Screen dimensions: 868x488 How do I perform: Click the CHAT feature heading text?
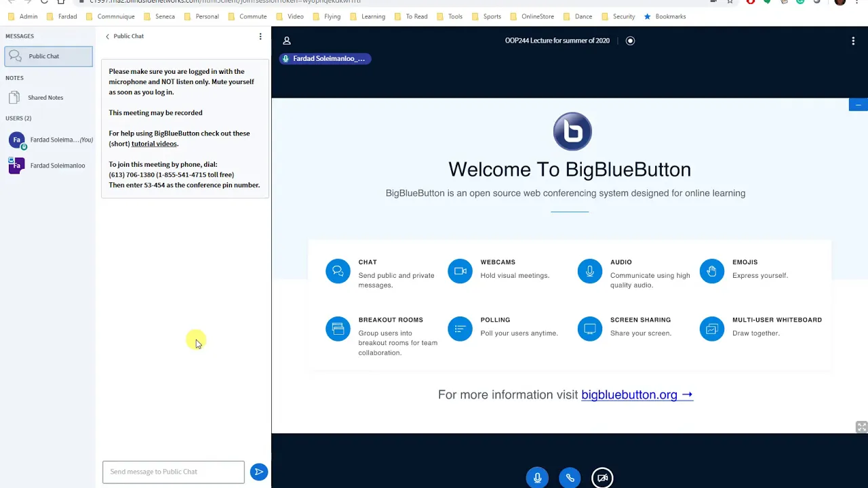[368, 262]
